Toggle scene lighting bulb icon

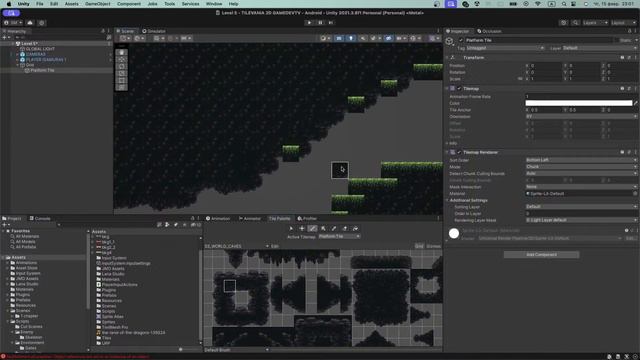pos(351,38)
